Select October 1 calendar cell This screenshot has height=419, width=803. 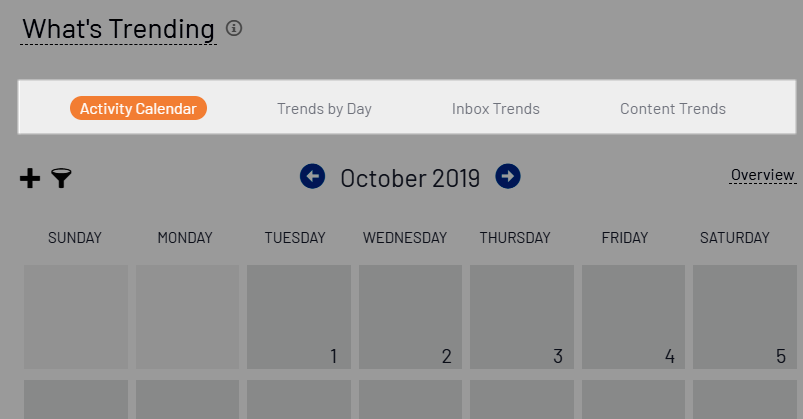coord(299,317)
